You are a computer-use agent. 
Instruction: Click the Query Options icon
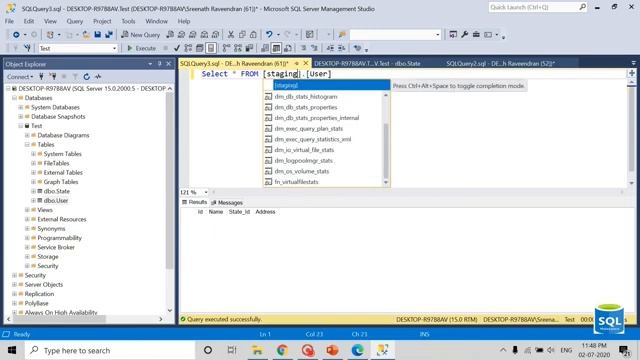(200, 48)
